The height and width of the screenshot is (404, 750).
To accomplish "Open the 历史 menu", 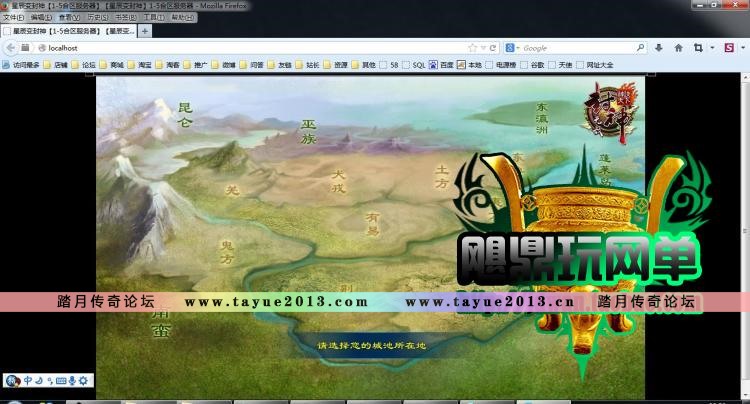I will (x=98, y=17).
